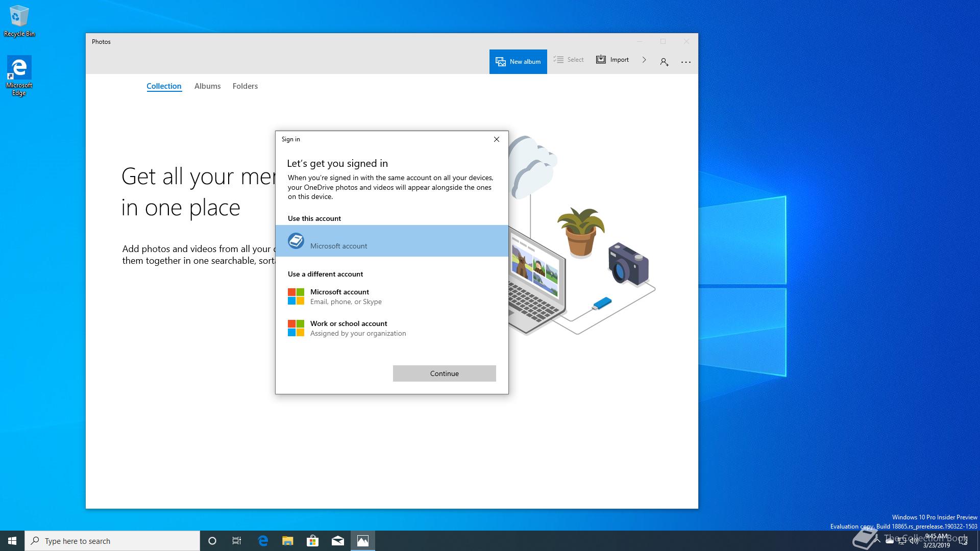Image resolution: width=980 pixels, height=551 pixels.
Task: Close the Sign in dialog
Action: (x=496, y=139)
